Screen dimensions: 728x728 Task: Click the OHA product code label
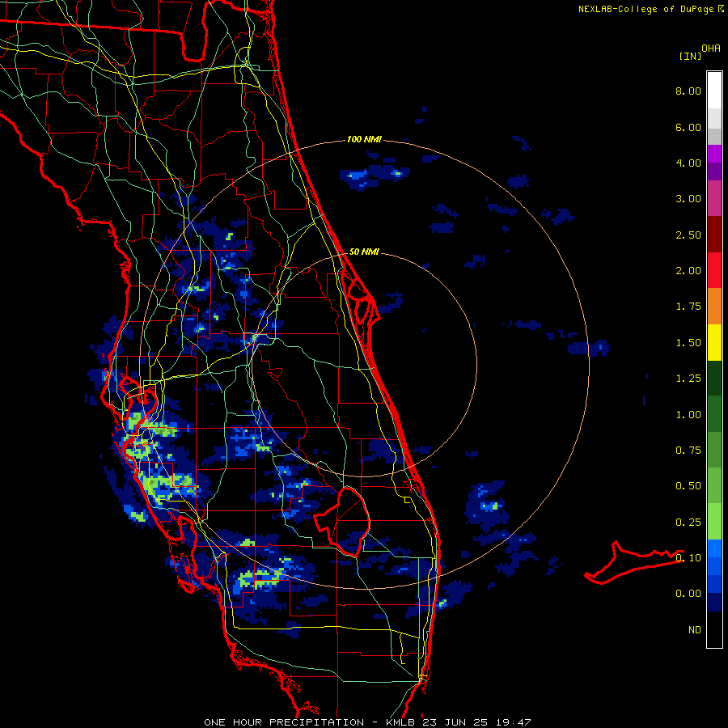(x=711, y=49)
